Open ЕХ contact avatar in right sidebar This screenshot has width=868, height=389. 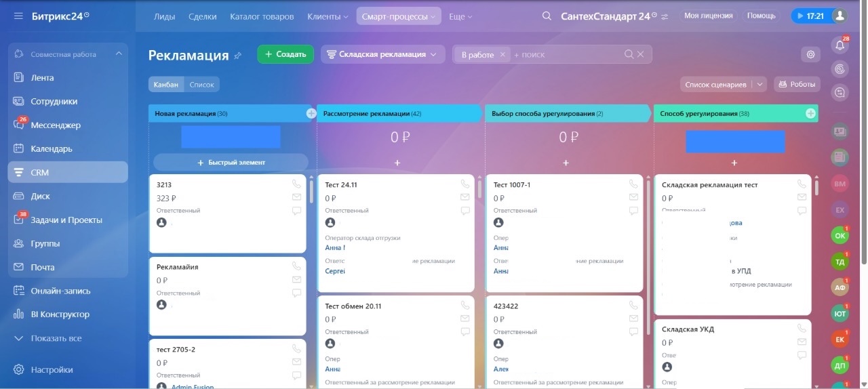pos(840,210)
